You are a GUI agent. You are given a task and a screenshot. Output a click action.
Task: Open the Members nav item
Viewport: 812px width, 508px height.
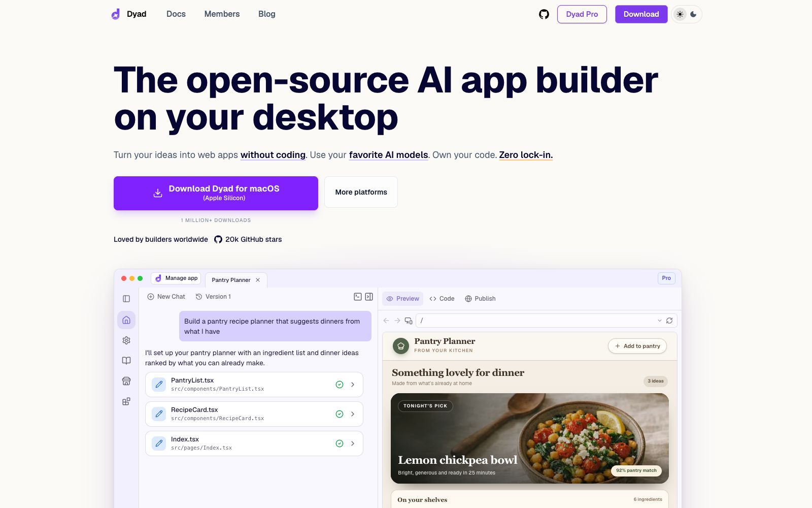click(x=222, y=14)
